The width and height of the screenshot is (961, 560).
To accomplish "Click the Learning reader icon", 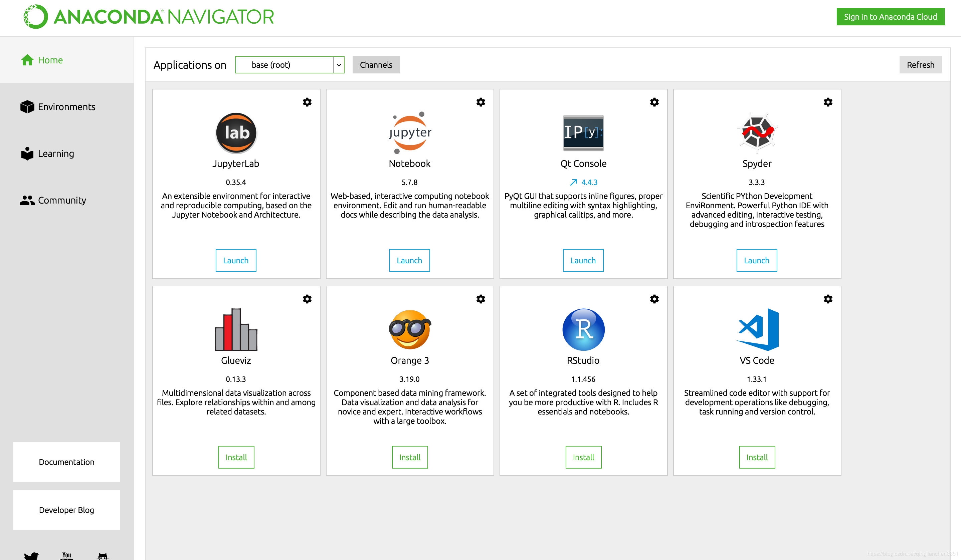I will [x=27, y=153].
